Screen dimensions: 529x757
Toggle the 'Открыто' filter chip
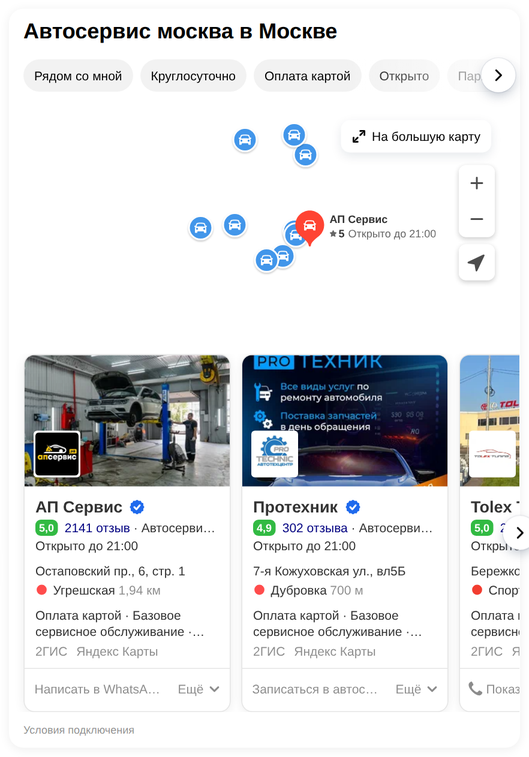pos(404,76)
